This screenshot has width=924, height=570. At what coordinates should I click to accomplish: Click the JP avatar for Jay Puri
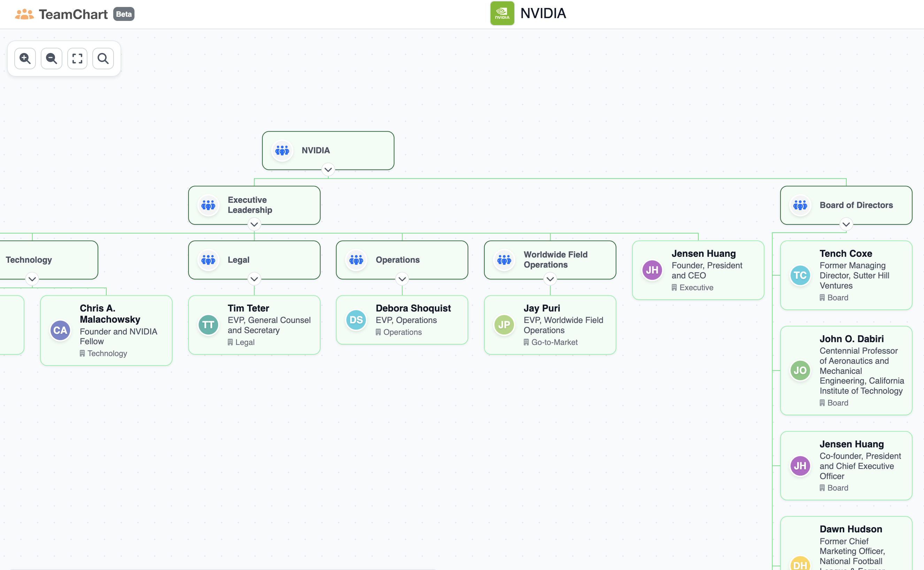click(x=504, y=325)
